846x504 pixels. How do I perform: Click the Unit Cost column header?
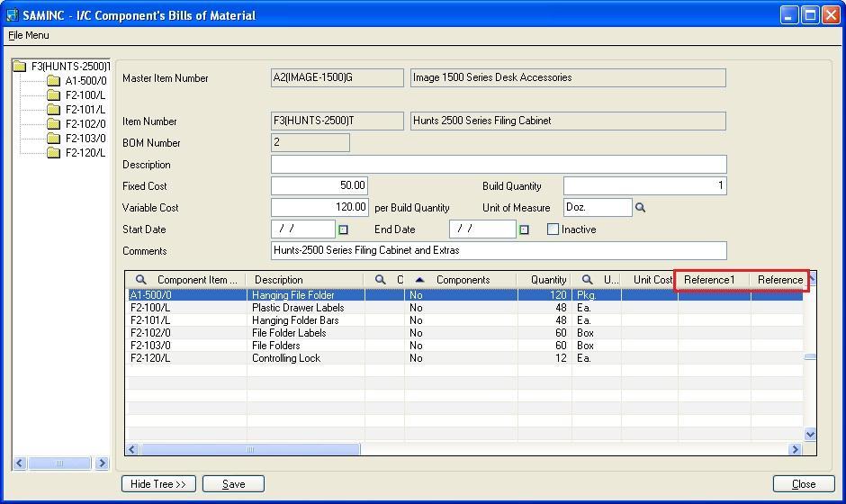[650, 280]
